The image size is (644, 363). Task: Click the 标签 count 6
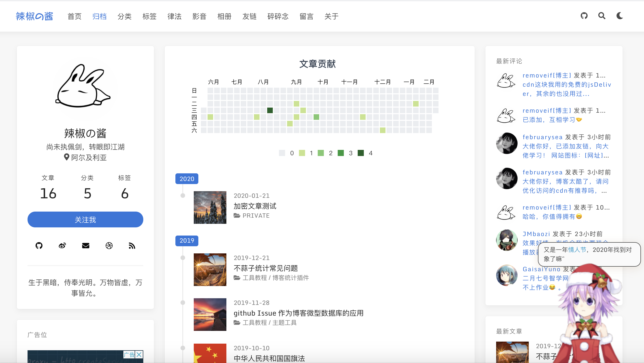click(x=125, y=193)
